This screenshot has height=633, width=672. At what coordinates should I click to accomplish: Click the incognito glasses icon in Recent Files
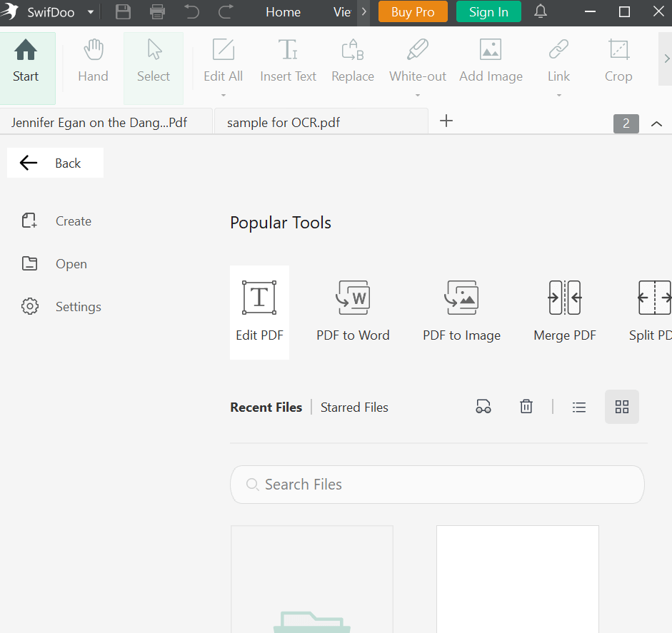[483, 407]
